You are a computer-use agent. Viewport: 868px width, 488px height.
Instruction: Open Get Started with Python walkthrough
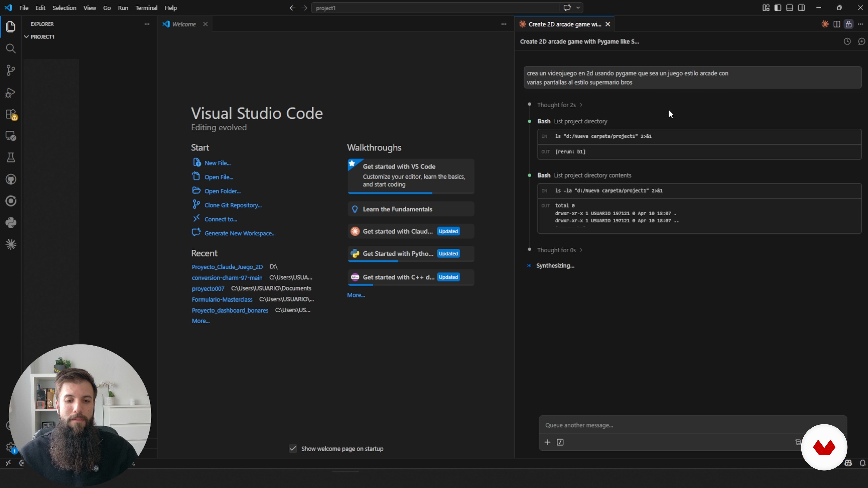[x=411, y=253]
